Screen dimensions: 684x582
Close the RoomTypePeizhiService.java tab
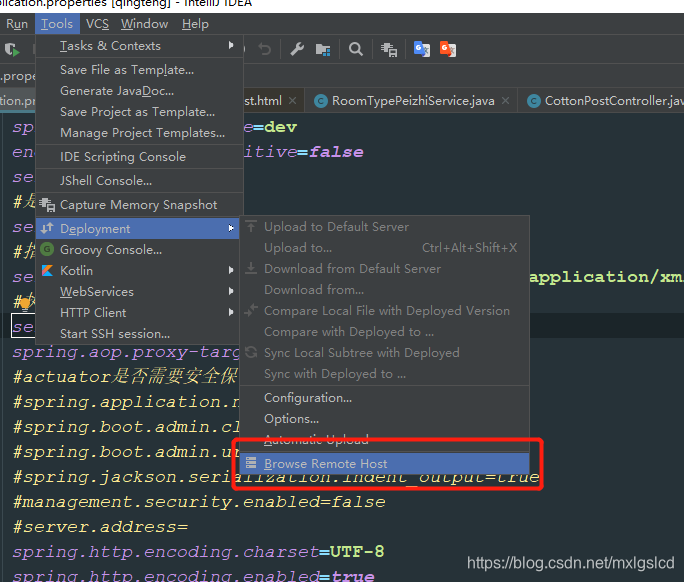click(506, 101)
